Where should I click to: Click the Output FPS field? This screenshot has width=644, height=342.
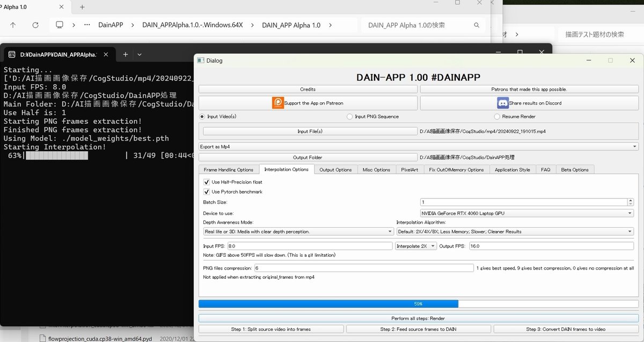coord(551,246)
